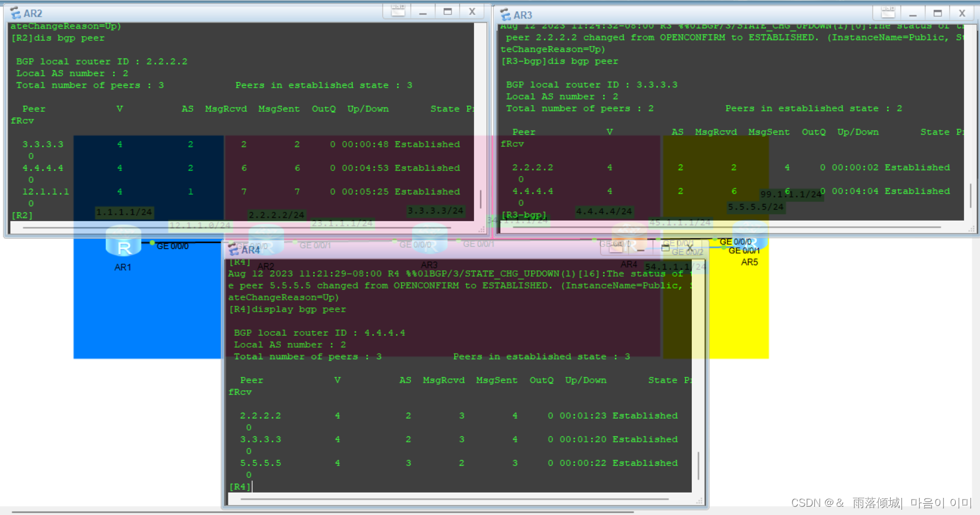Close the AR3 terminal window
980x515 pixels.
click(962, 13)
